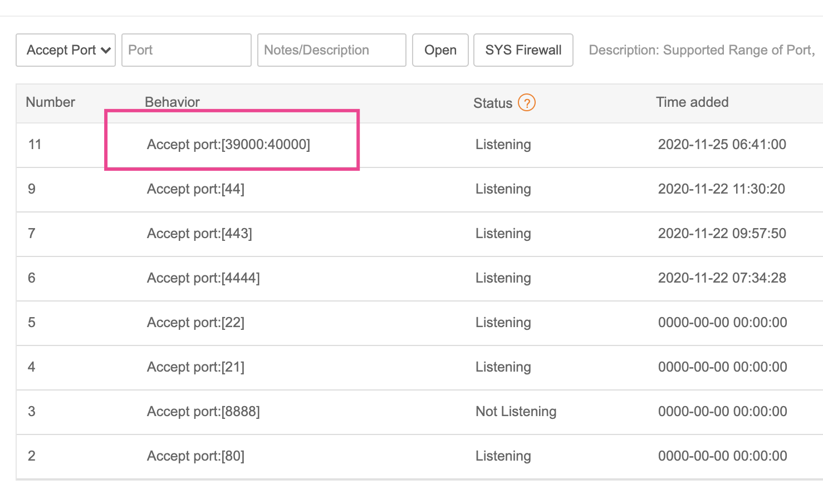The image size is (823, 504).
Task: Click the Accept port:[21] entry
Action: pos(195,367)
